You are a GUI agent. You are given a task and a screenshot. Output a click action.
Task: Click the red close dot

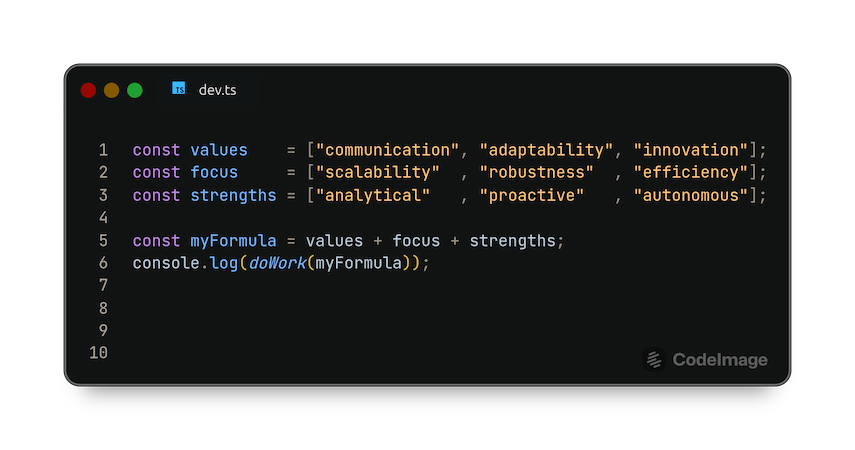[x=88, y=90]
